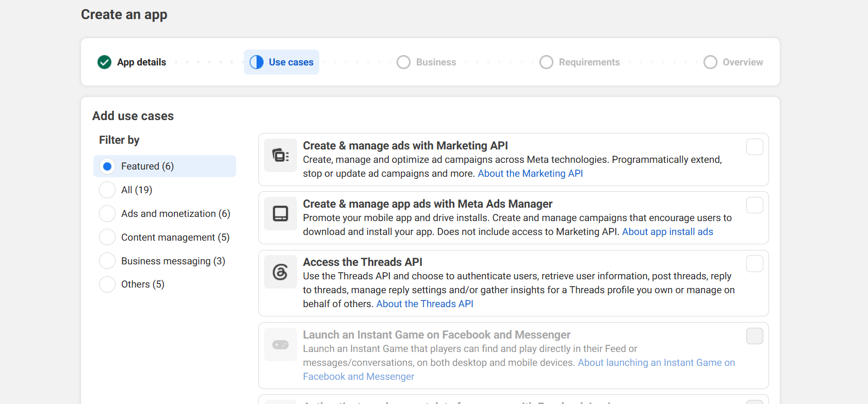This screenshot has width=868, height=404.
Task: Open About the Threads API link
Action: coord(424,304)
